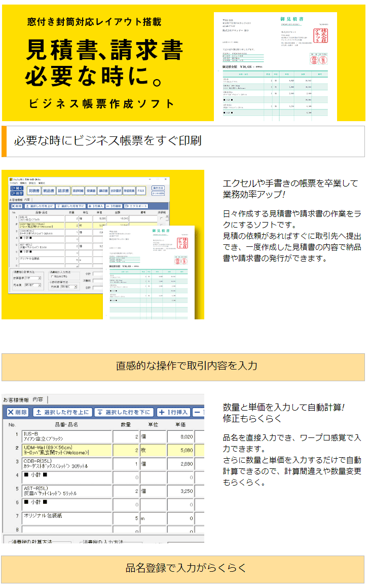Image resolution: width=370 pixels, height=588 pixels.
Task: Click the 保存 button in small window screenshot
Action: tap(17, 193)
